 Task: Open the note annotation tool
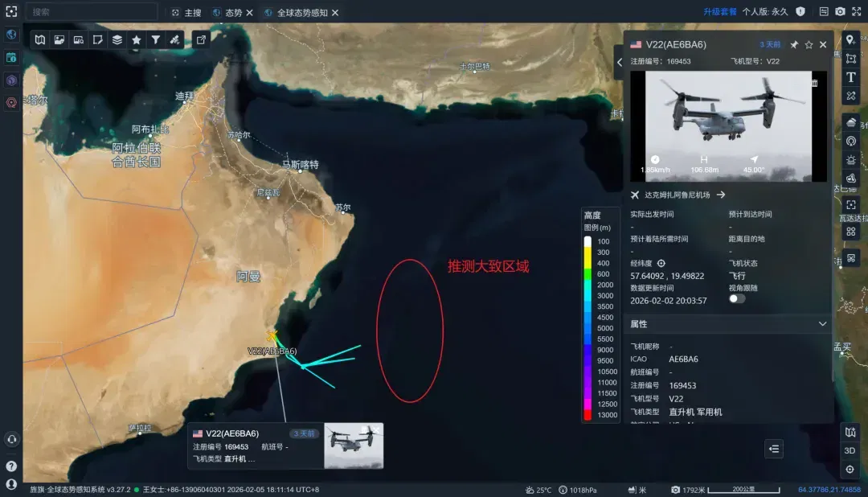(97, 39)
